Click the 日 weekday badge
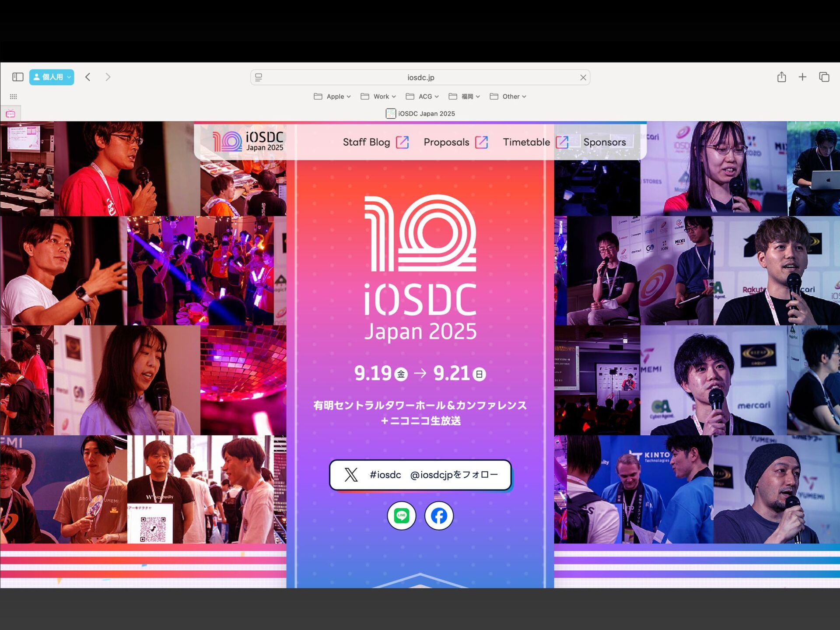The width and height of the screenshot is (840, 630). 479,374
